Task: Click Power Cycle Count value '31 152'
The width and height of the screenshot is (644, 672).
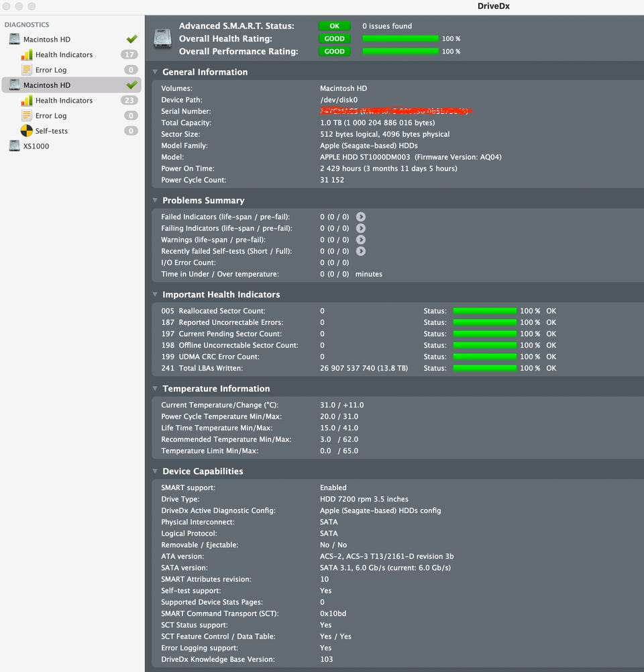Action: coord(332,180)
